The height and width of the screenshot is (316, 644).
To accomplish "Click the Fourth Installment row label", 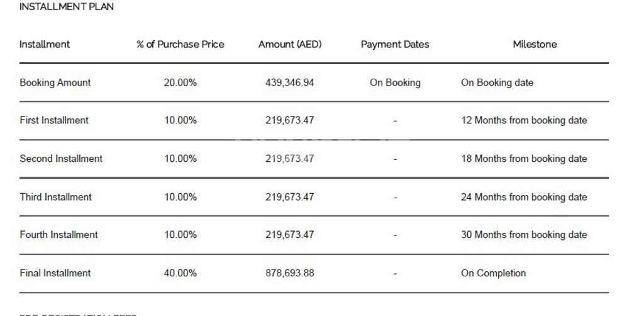I will click(58, 235).
